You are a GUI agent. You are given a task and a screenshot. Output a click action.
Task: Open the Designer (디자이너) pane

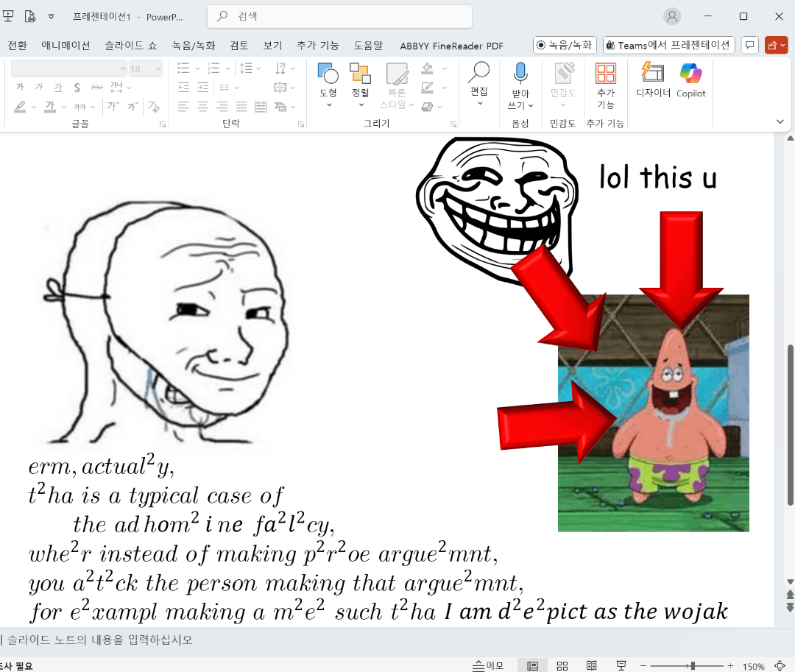[653, 79]
